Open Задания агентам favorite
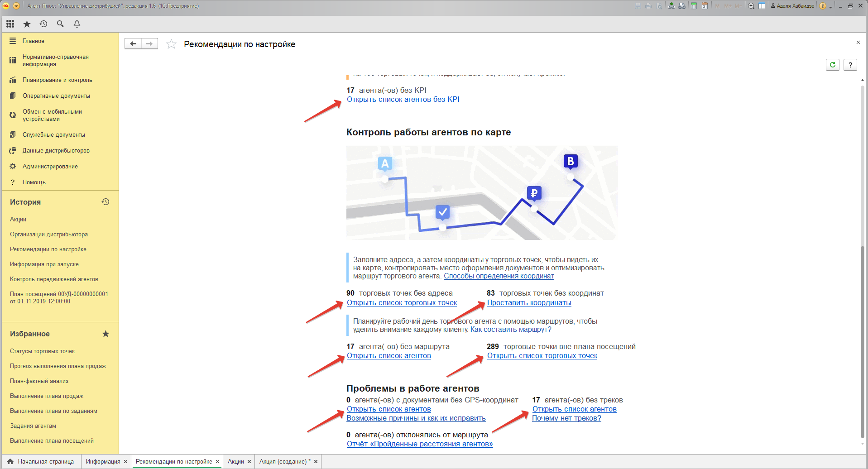The height and width of the screenshot is (469, 868). (x=33, y=426)
